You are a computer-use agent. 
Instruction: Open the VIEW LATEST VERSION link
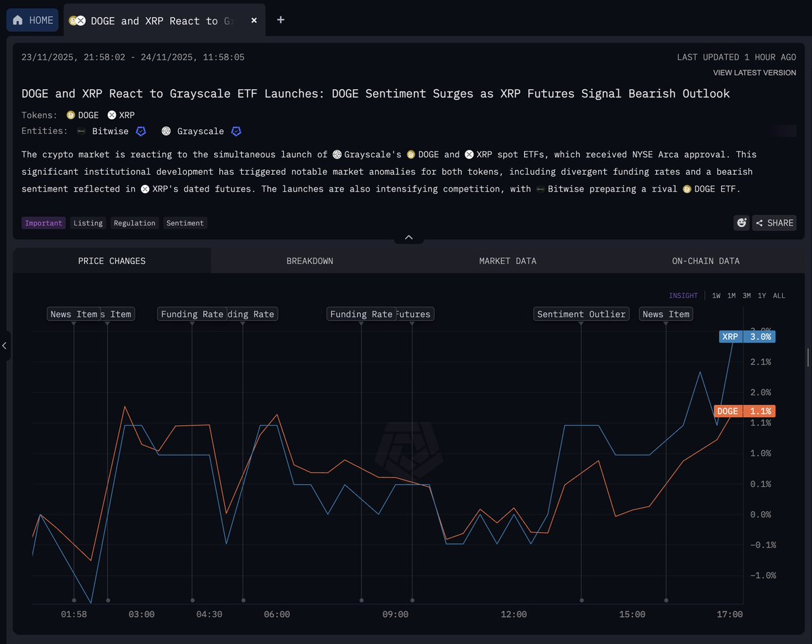754,72
